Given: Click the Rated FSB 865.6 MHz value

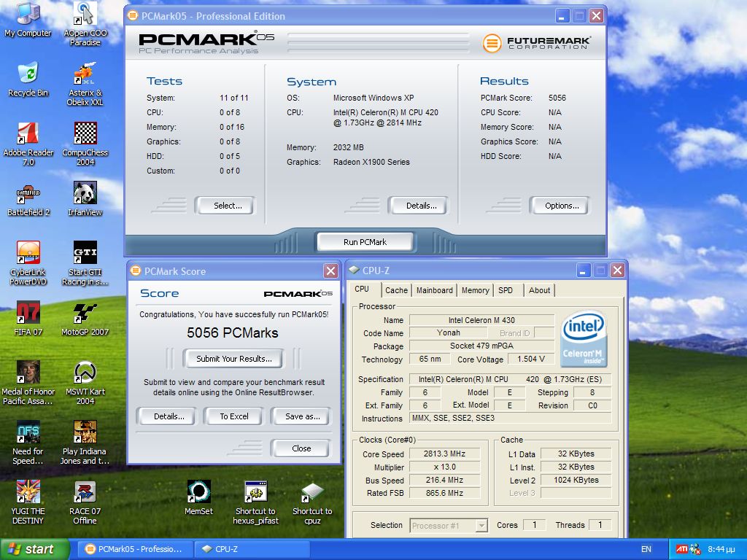Looking at the screenshot, I should tap(444, 493).
